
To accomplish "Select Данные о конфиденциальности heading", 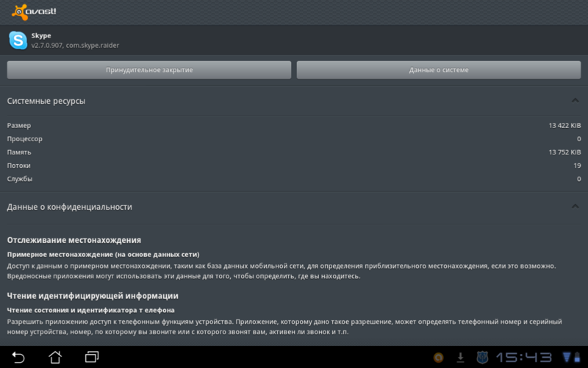I will [69, 207].
